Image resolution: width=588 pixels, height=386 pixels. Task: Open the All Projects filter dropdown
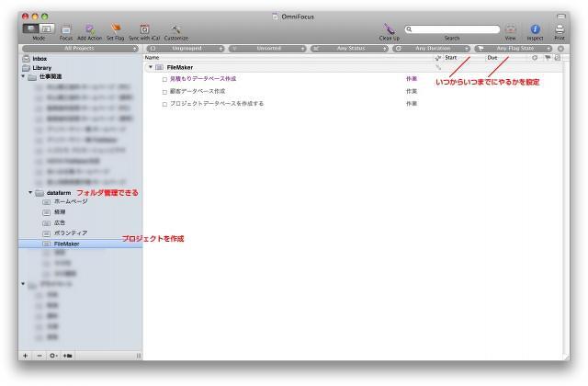(x=80, y=49)
